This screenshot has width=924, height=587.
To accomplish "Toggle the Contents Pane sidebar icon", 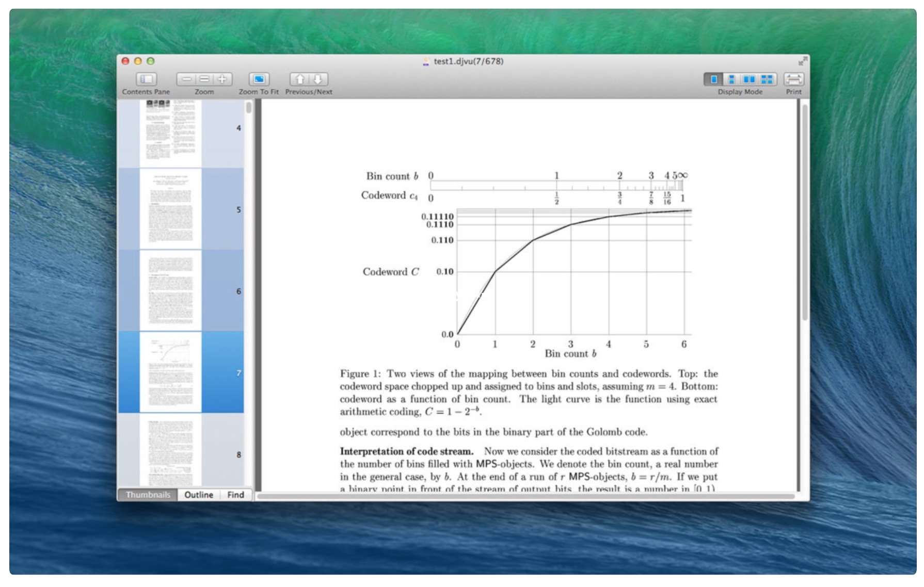I will [146, 79].
